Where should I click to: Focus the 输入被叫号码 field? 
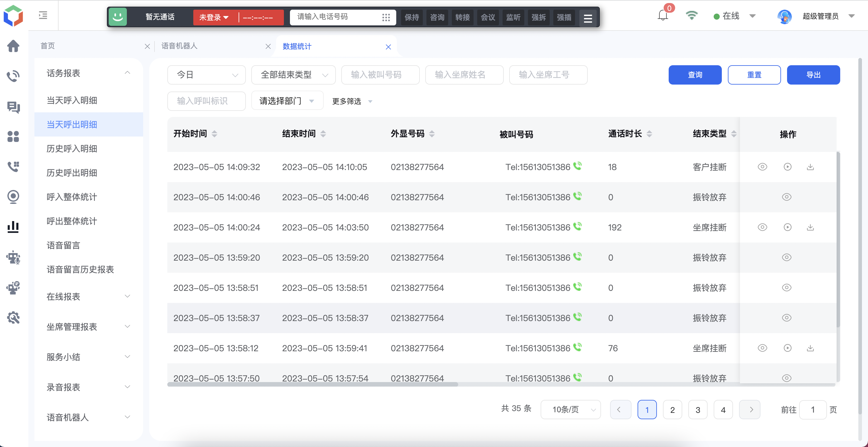point(380,75)
